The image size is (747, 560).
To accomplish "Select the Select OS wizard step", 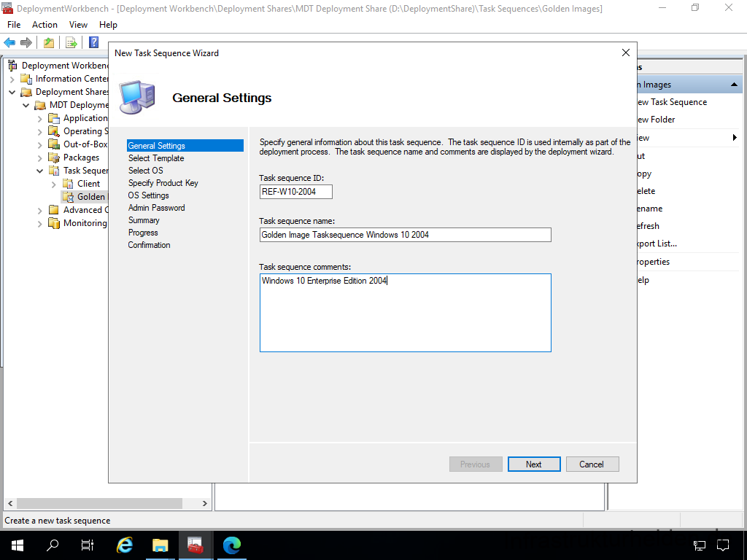I will coord(146,171).
